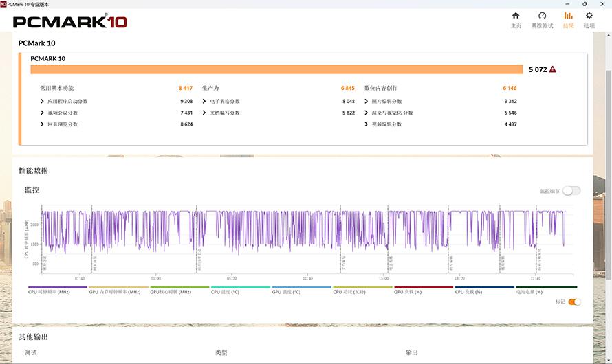Screen dimensions: 612x364
Task: Toggle the GPU 温度 (°C) legend series
Action: pyautogui.click(x=301, y=290)
